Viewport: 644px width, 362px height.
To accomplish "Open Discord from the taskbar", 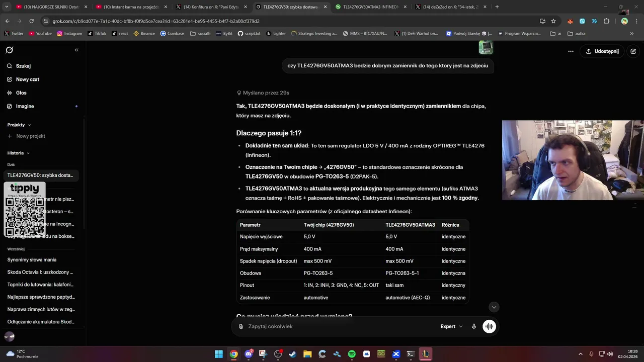I will [x=249, y=354].
